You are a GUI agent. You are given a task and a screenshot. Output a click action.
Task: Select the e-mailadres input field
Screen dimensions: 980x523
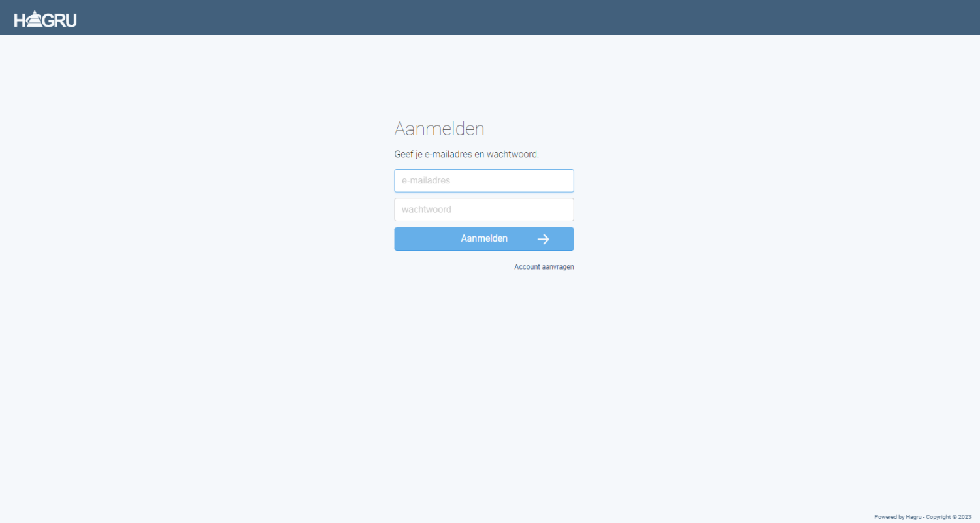point(483,181)
